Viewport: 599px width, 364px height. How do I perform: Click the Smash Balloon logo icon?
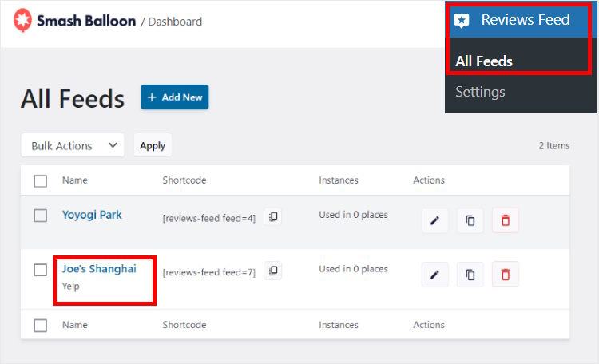[25, 22]
